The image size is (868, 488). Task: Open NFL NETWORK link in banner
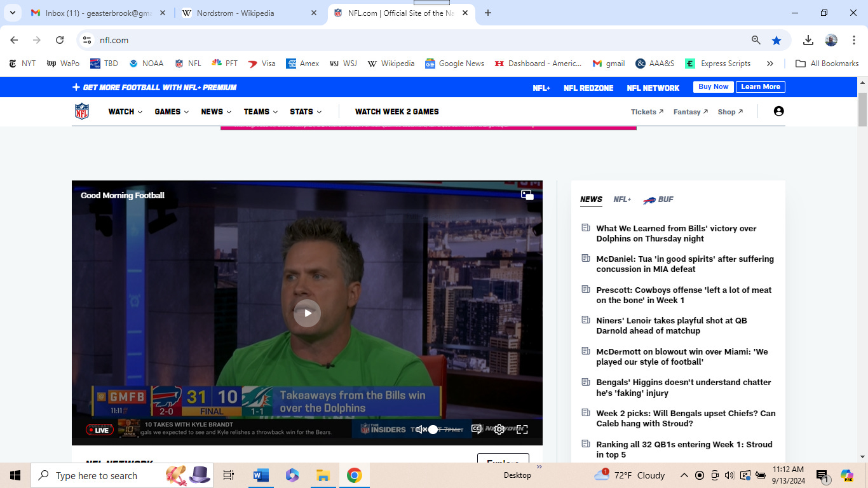(653, 88)
